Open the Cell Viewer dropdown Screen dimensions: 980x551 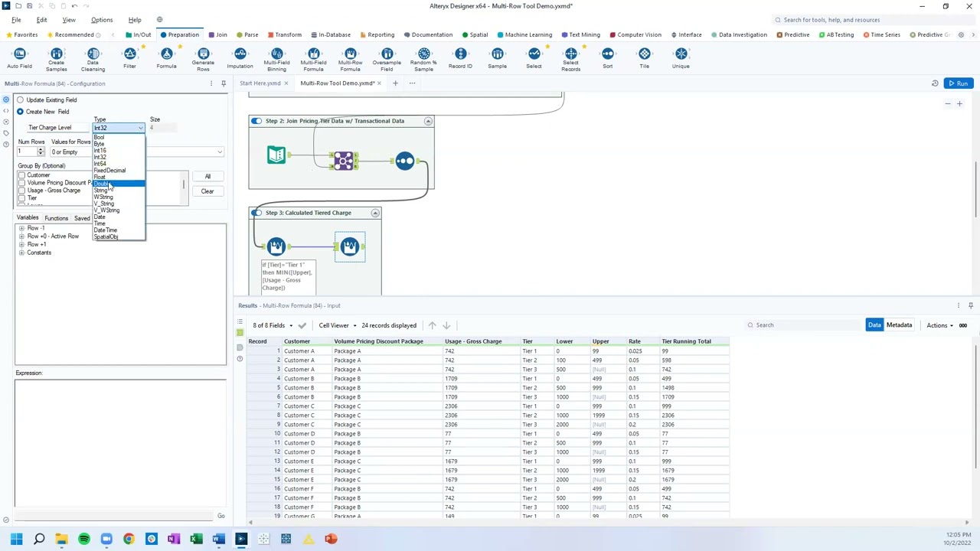coord(338,325)
